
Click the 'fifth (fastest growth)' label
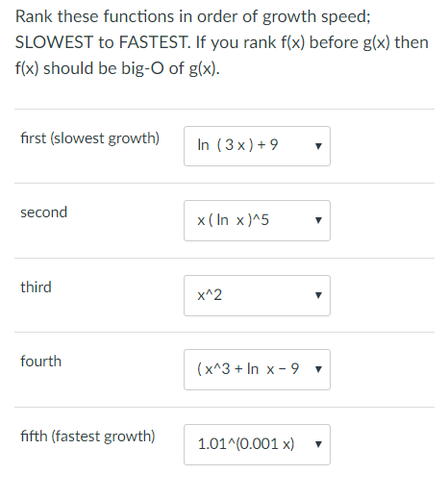pyautogui.click(x=87, y=437)
